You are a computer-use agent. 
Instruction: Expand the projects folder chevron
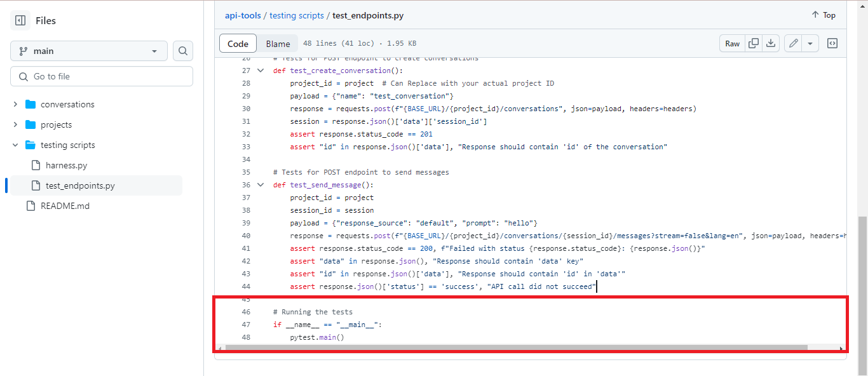tap(16, 124)
